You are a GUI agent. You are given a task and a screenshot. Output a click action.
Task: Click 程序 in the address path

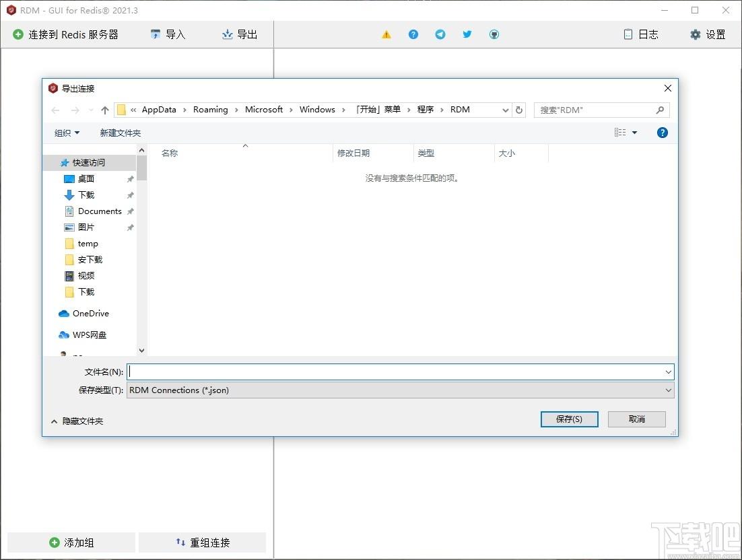426,110
